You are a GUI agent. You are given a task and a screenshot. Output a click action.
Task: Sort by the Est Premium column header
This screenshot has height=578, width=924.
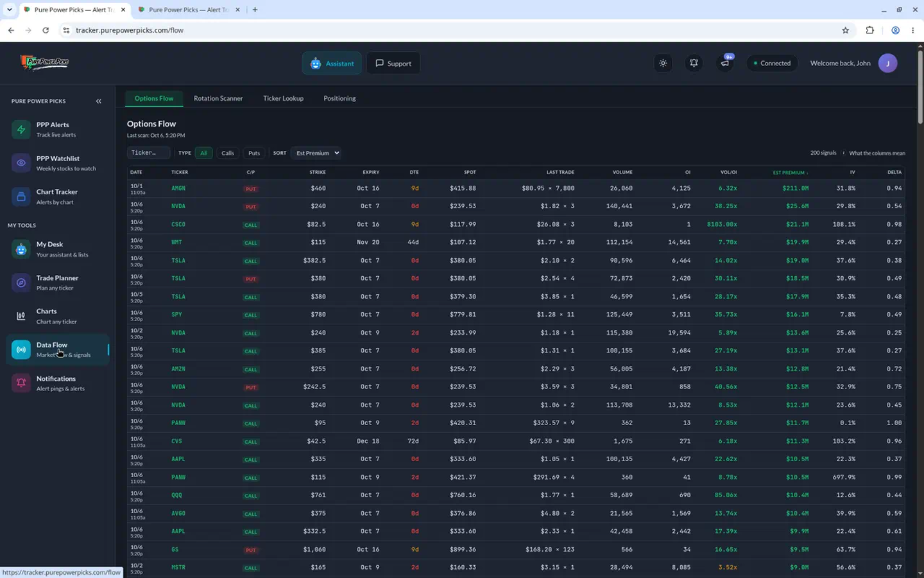pos(790,172)
